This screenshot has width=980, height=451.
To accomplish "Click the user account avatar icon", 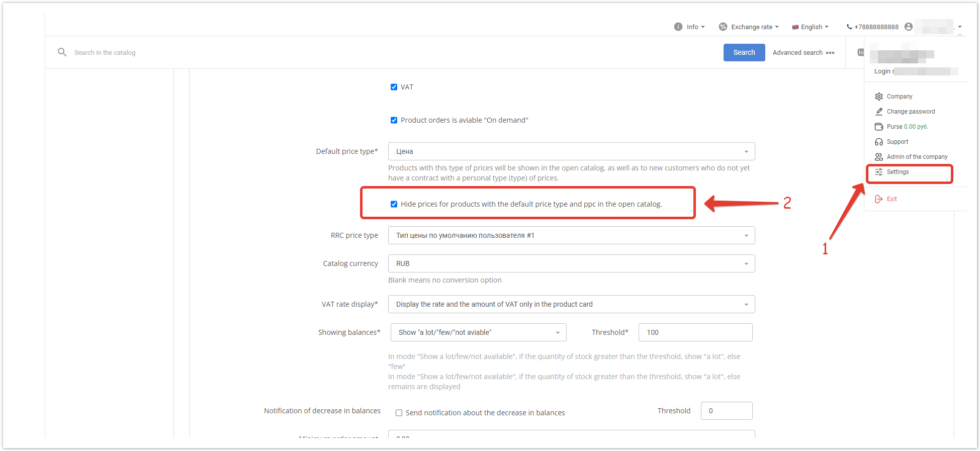I will point(908,27).
